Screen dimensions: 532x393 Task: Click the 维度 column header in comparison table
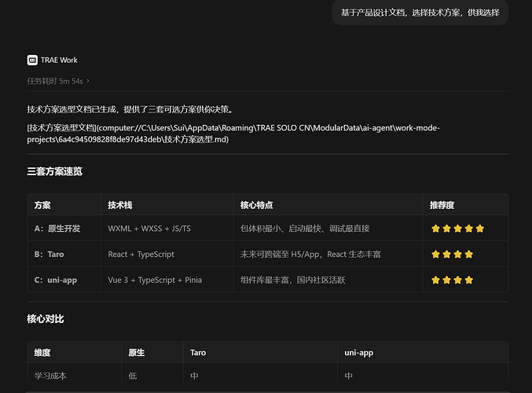click(x=42, y=353)
